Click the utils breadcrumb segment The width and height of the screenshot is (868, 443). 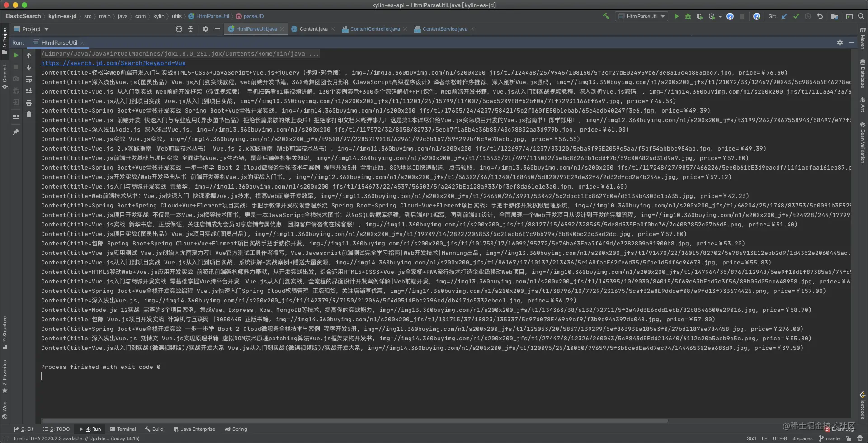coord(177,16)
